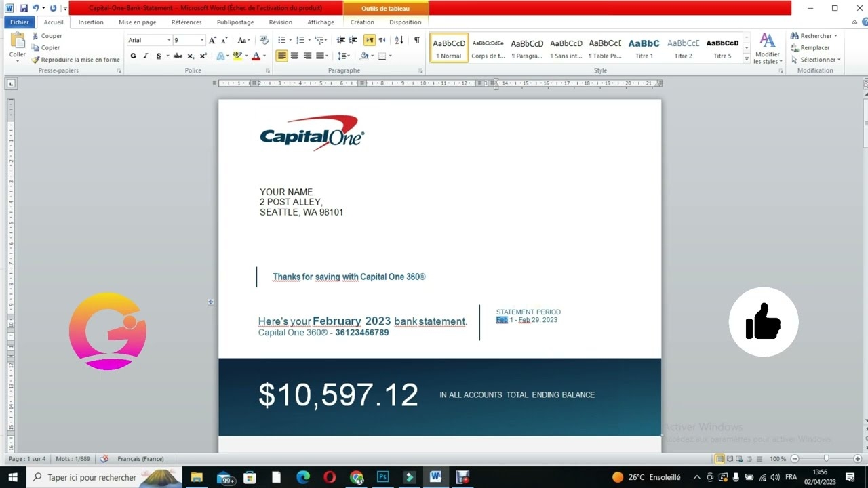Open Photoshop from the Windows taskbar
Image resolution: width=868 pixels, height=488 pixels.
tap(382, 477)
